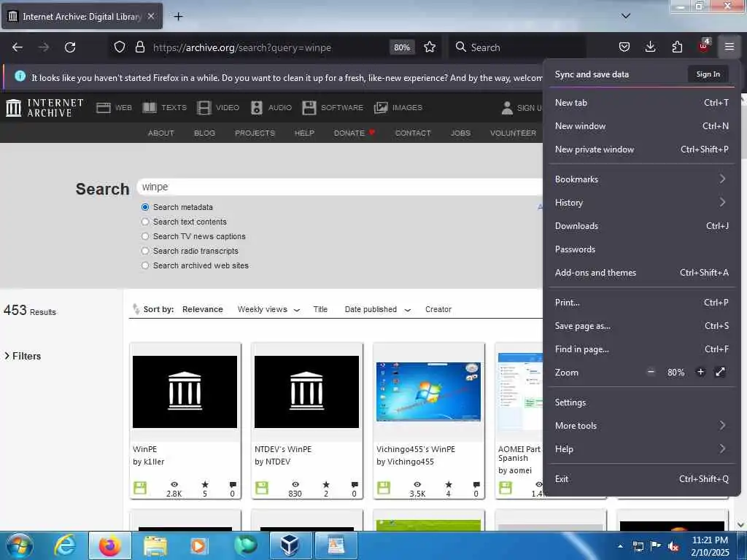Image resolution: width=747 pixels, height=560 pixels.
Task: Show site security via the padlock icon
Action: point(139,47)
